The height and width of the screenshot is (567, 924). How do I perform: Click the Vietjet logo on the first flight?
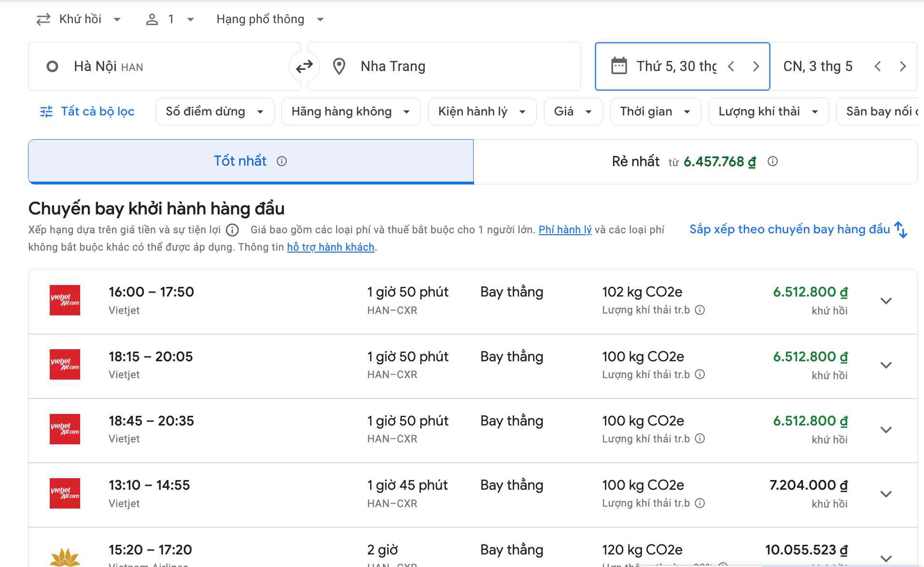(65, 300)
